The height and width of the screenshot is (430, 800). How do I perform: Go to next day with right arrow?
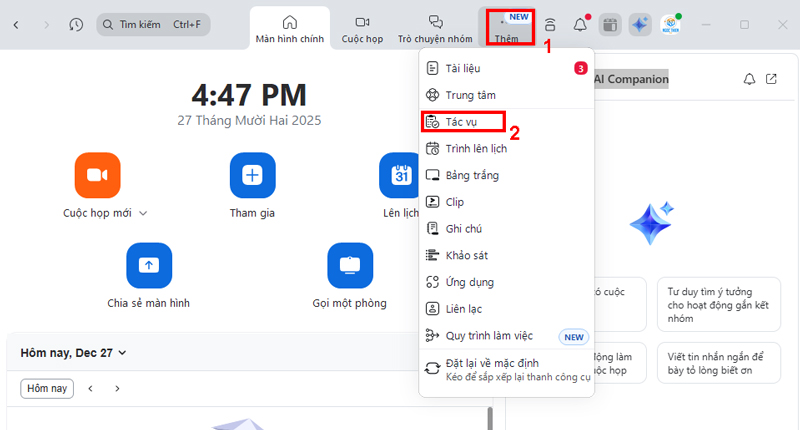point(117,388)
